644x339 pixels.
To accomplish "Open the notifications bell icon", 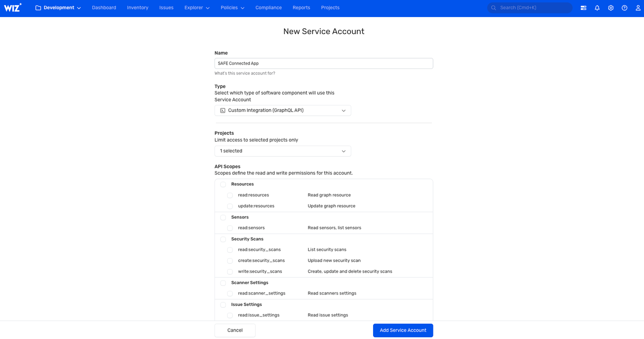I will click(597, 8).
